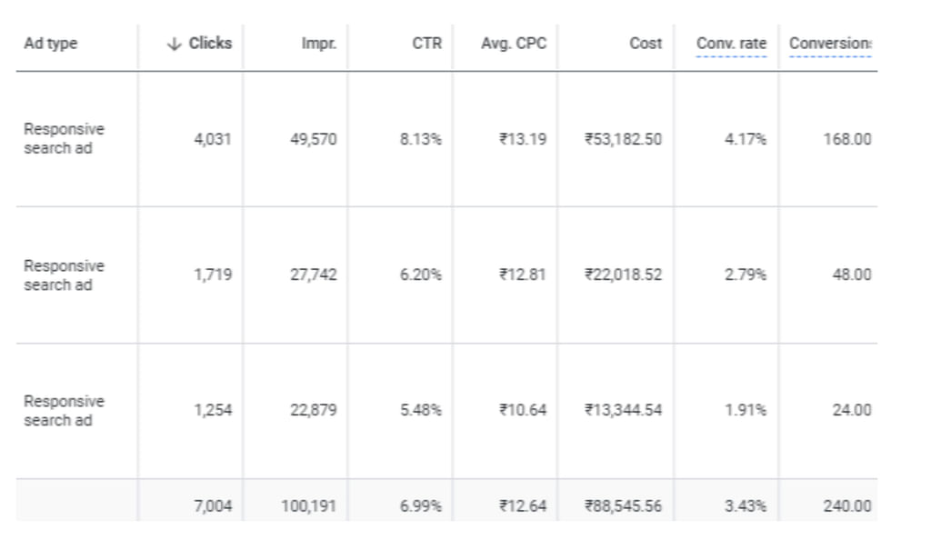
Task: Click the ₹53,182.50 cost cell
Action: click(623, 139)
